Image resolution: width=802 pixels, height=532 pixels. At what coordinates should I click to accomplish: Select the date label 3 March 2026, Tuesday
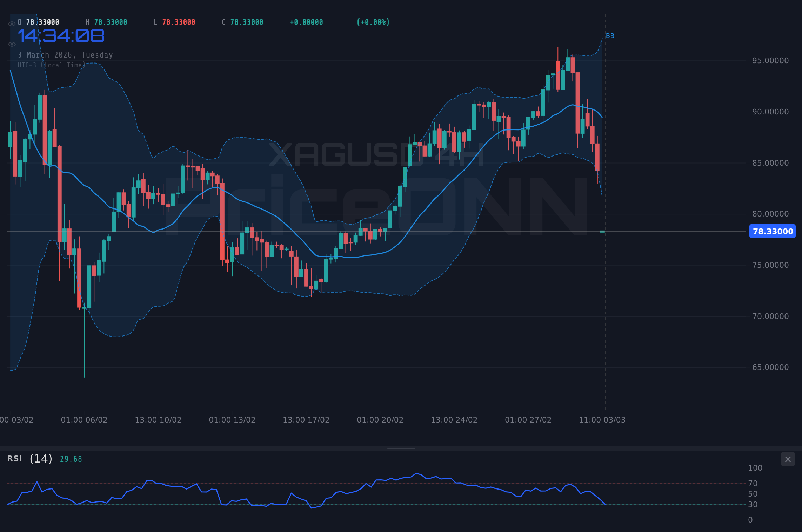tap(65, 55)
